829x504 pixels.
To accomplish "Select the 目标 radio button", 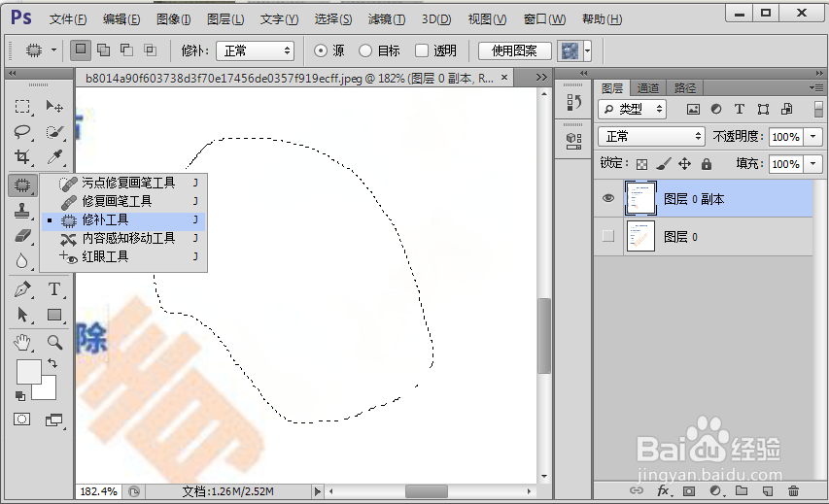I will point(365,50).
